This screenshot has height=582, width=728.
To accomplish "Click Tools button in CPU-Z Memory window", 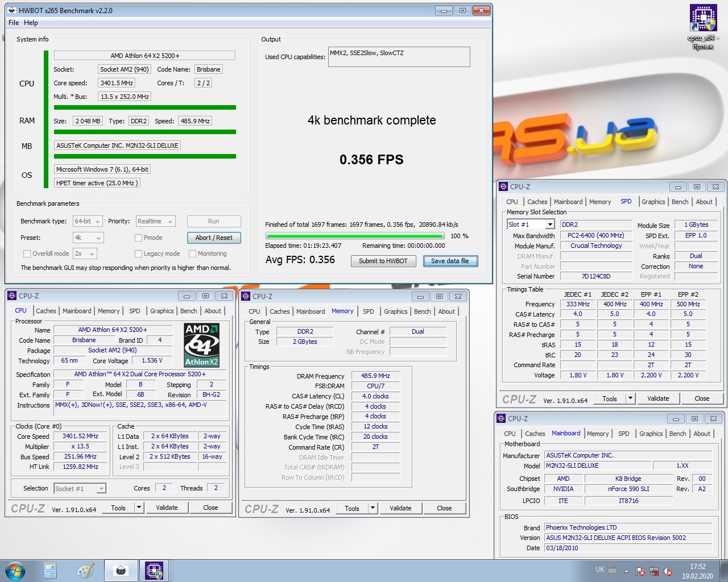I will pyautogui.click(x=352, y=508).
